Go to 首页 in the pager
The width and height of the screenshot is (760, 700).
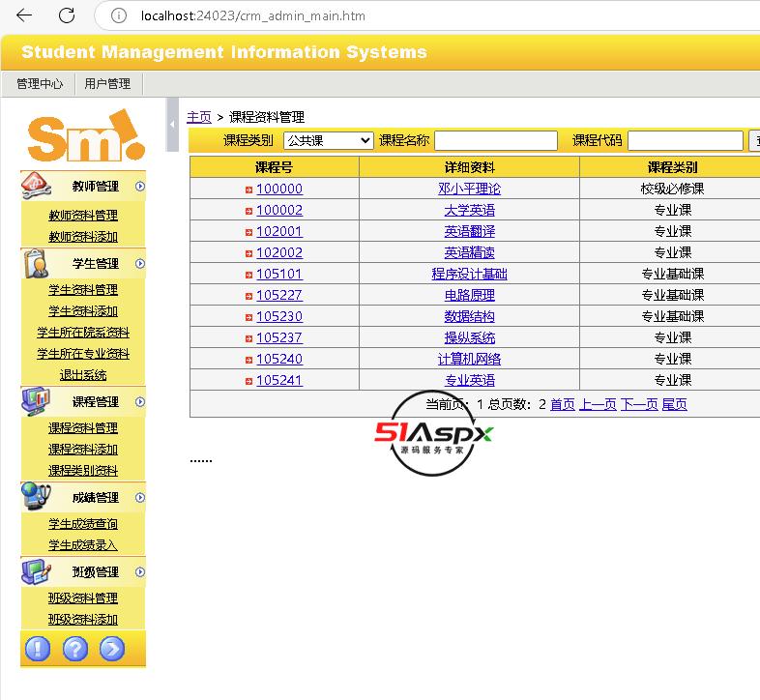(x=563, y=404)
